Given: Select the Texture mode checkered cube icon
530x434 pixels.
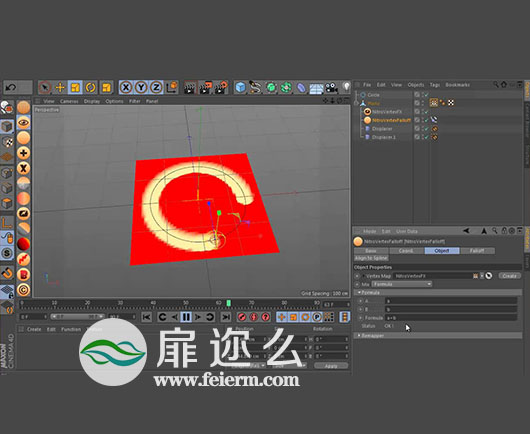Looking at the screenshot, I should click(x=7, y=142).
